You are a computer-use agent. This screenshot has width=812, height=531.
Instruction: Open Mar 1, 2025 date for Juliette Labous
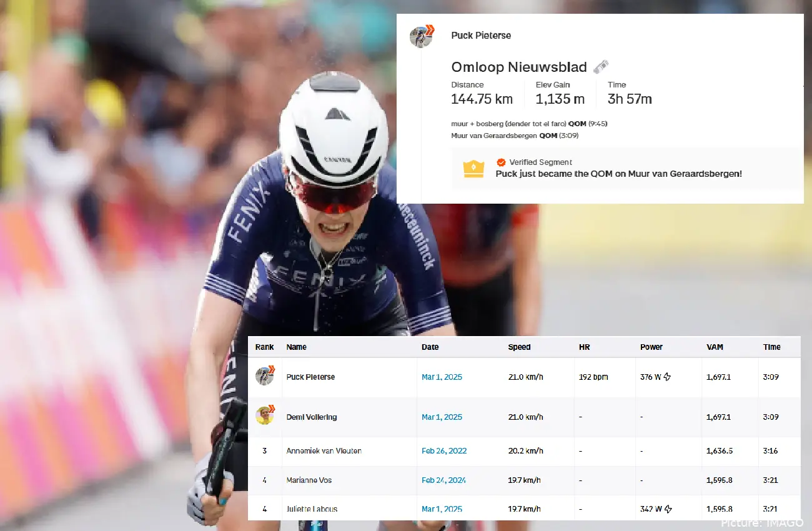coord(442,509)
